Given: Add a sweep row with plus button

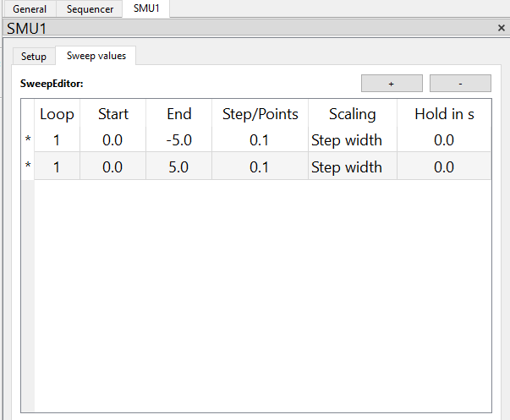Looking at the screenshot, I should click(x=392, y=84).
